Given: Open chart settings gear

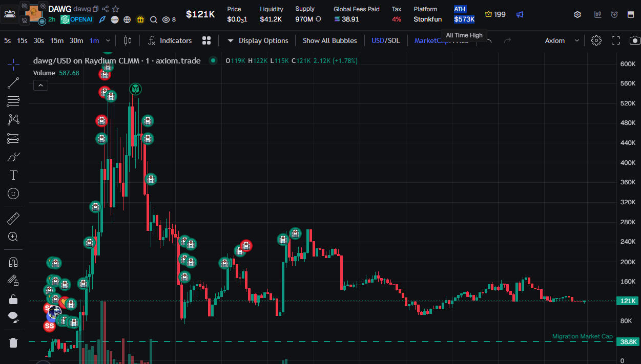Looking at the screenshot, I should (596, 40).
